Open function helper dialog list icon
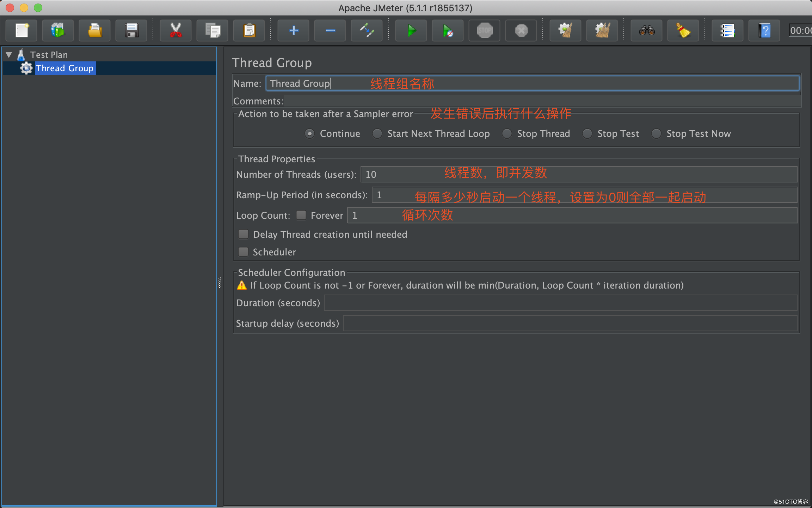812x508 pixels. (x=728, y=31)
